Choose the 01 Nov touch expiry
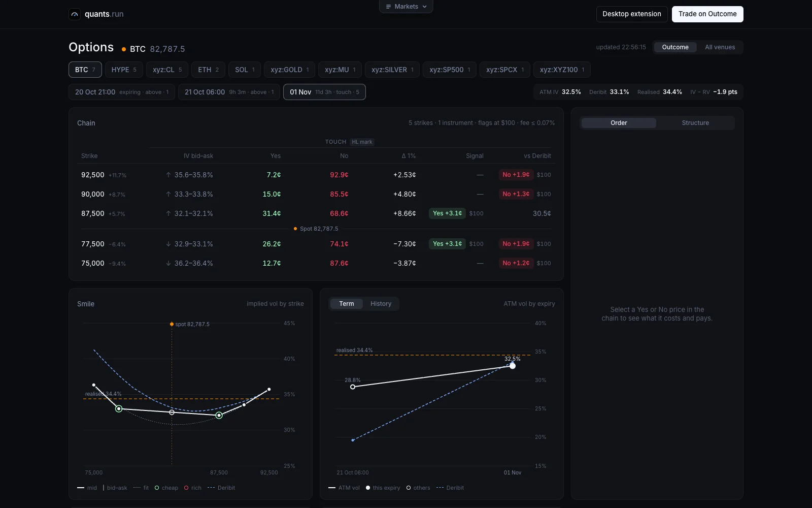 [x=324, y=92]
